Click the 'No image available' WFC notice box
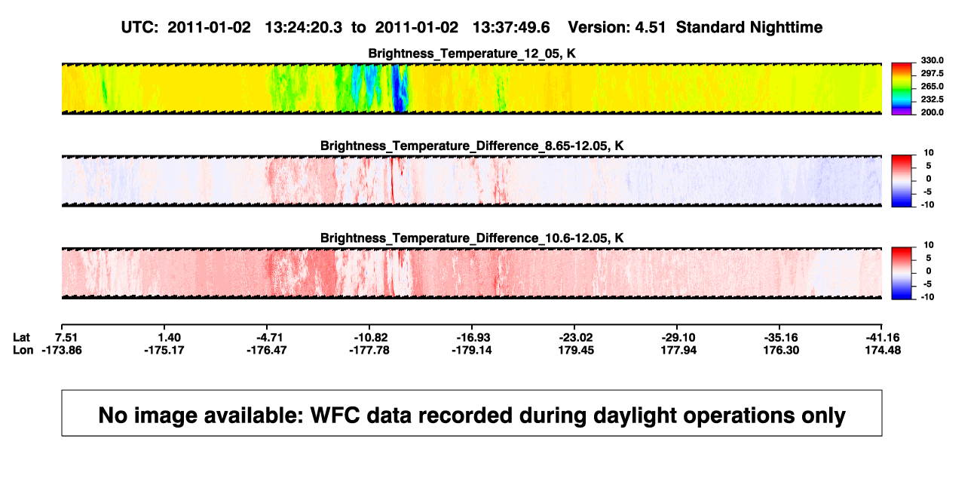The image size is (980, 503). (x=472, y=413)
